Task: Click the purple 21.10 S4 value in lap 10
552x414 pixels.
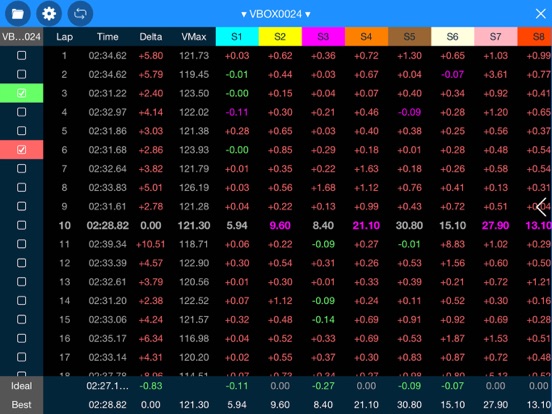Action: coord(366,225)
